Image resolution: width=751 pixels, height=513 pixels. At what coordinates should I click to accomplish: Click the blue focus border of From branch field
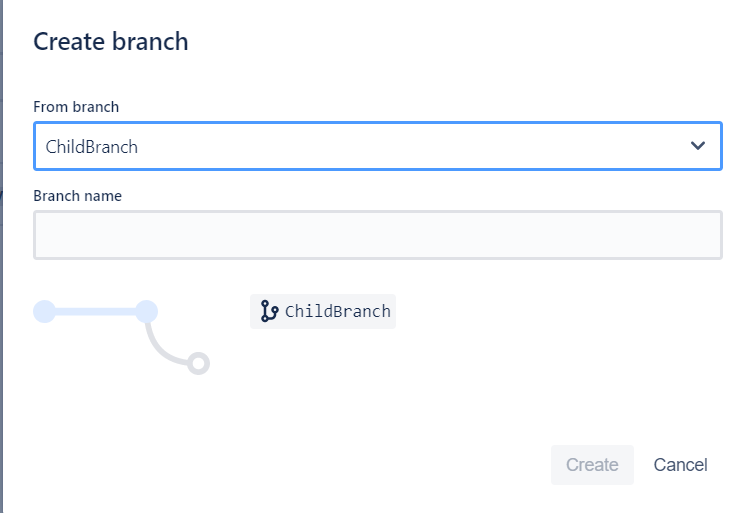(378, 123)
